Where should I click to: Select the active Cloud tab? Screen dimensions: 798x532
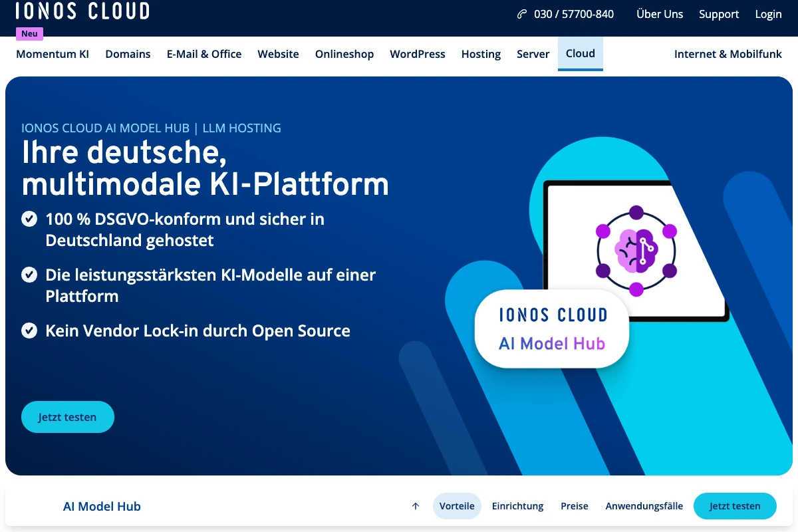[581, 54]
